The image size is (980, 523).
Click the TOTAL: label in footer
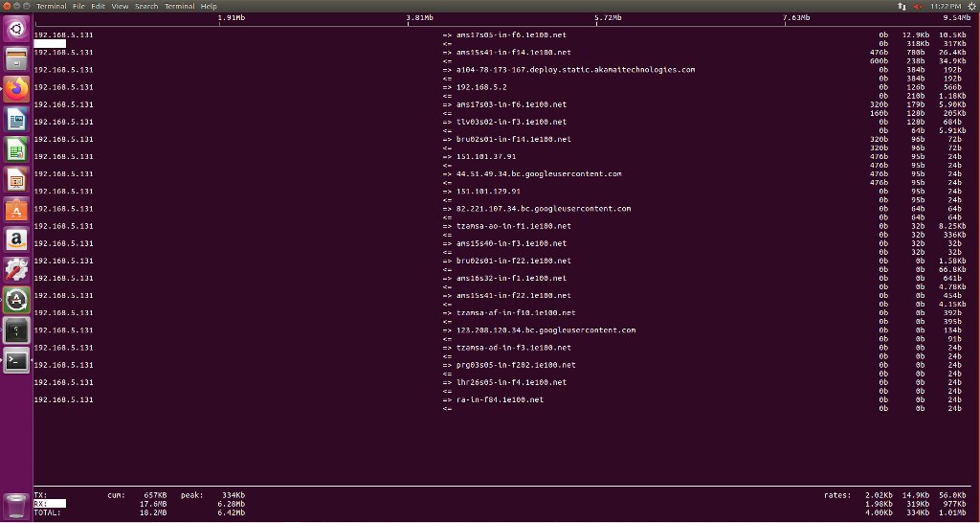point(48,513)
